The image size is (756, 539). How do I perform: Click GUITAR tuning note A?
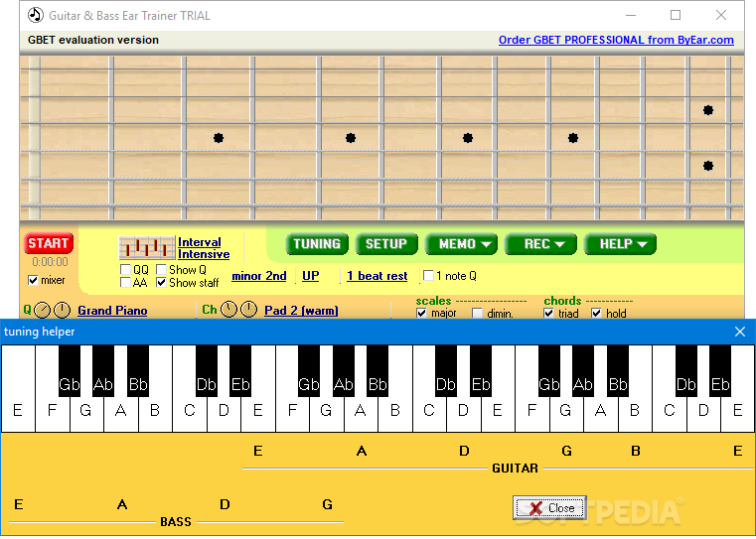click(362, 451)
